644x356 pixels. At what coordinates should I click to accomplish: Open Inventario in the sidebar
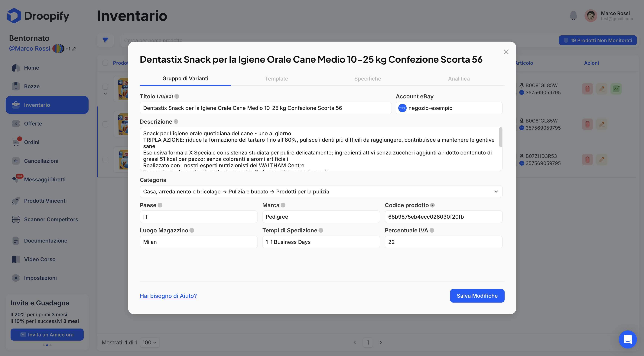[47, 105]
